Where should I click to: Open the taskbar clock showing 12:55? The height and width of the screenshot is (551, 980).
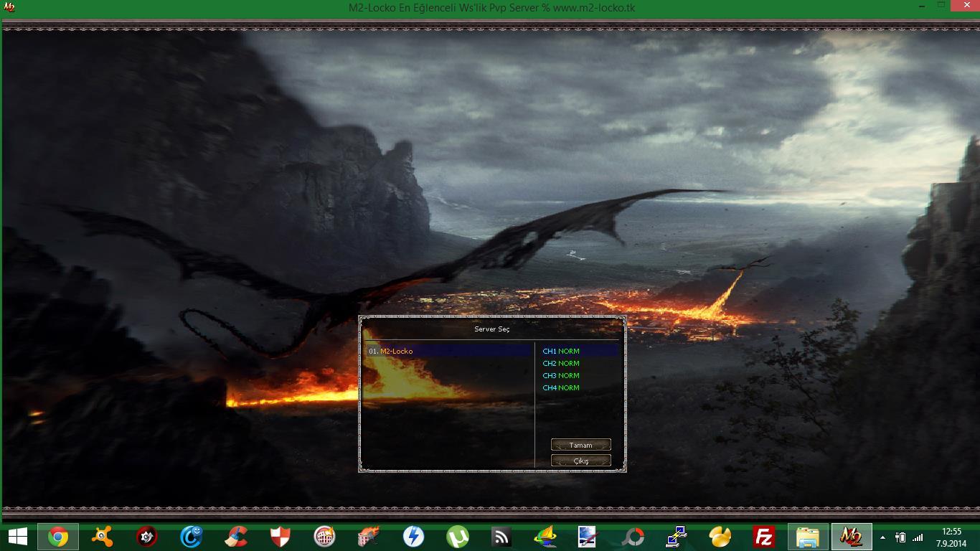point(951,537)
